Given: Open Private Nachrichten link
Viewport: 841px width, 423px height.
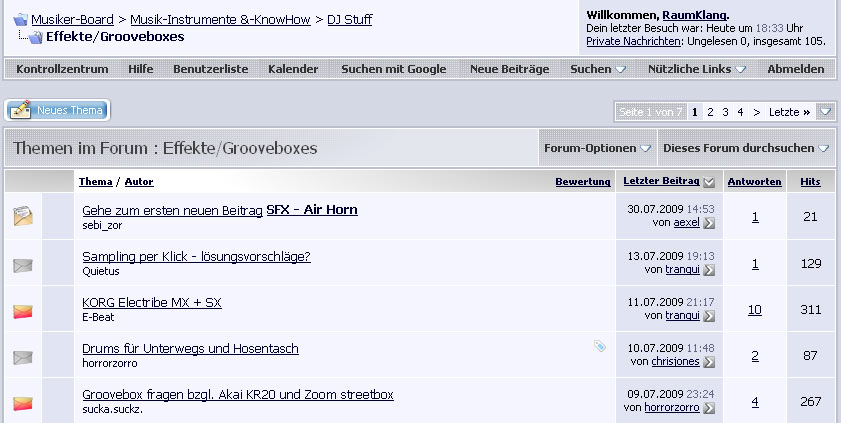Looking at the screenshot, I should coord(634,41).
